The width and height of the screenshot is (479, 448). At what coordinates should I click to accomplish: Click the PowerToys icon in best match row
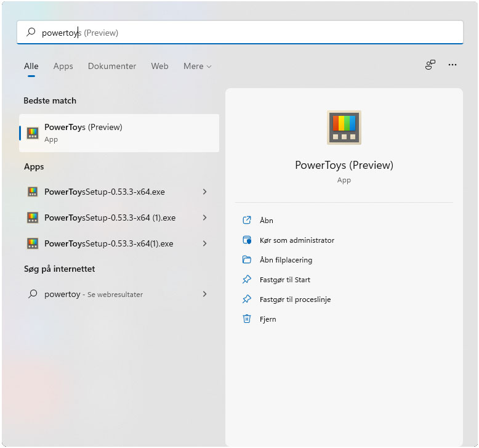pyautogui.click(x=33, y=133)
